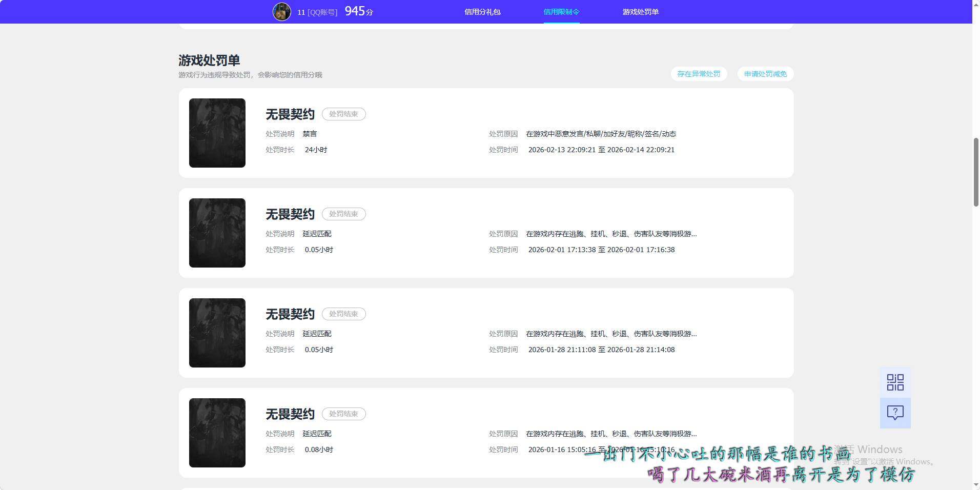Open thumbnail of the 2026-02-01 penalty

pyautogui.click(x=217, y=233)
